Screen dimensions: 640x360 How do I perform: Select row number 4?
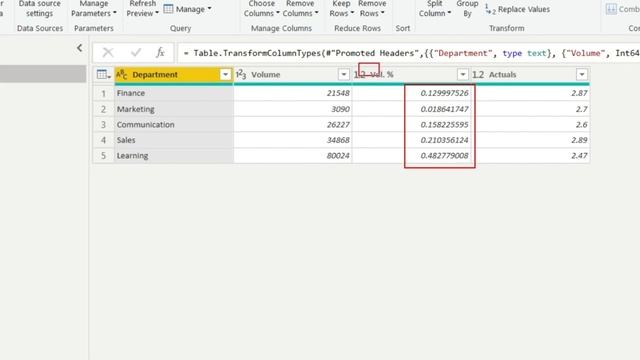point(103,140)
